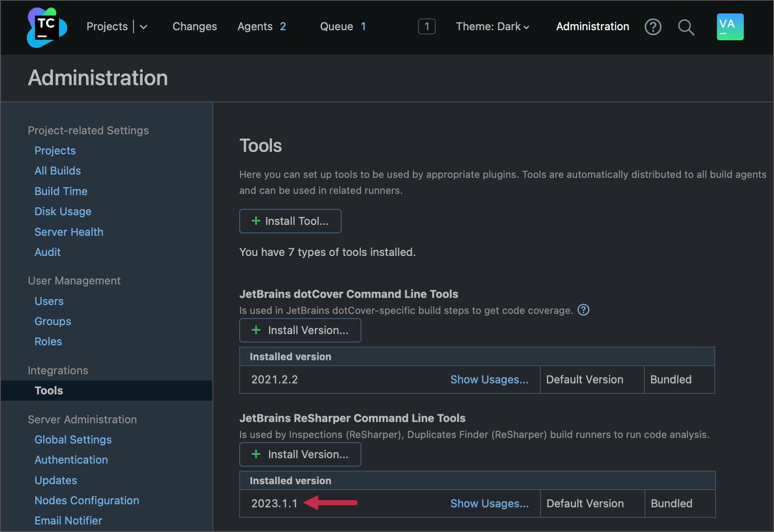The height and width of the screenshot is (532, 774).
Task: Open the Server Health page
Action: (69, 232)
